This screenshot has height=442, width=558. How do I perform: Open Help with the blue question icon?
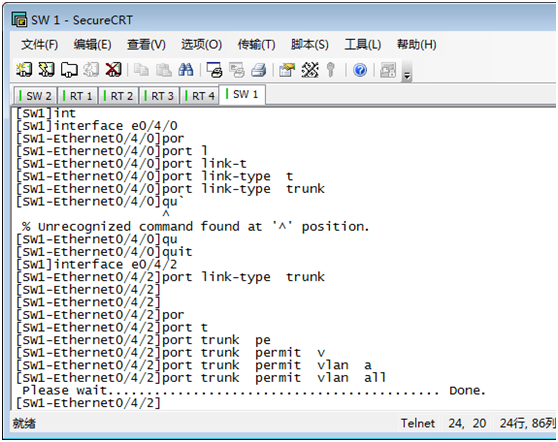point(360,70)
